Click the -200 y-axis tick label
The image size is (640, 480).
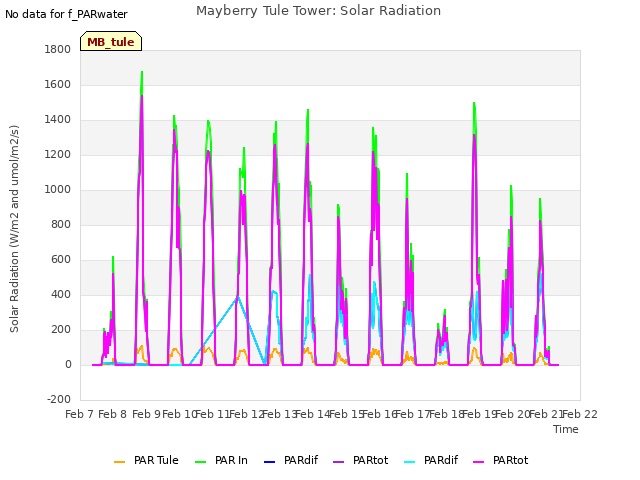click(x=59, y=399)
